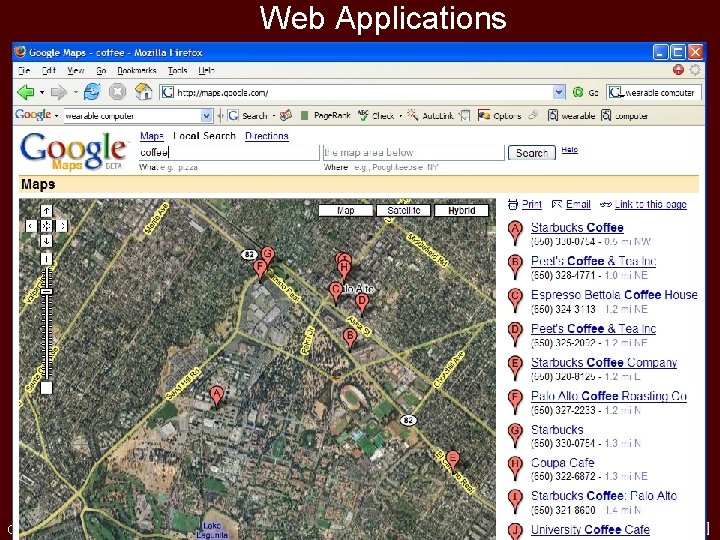
Task: Open the Edit menu
Action: tap(49, 70)
